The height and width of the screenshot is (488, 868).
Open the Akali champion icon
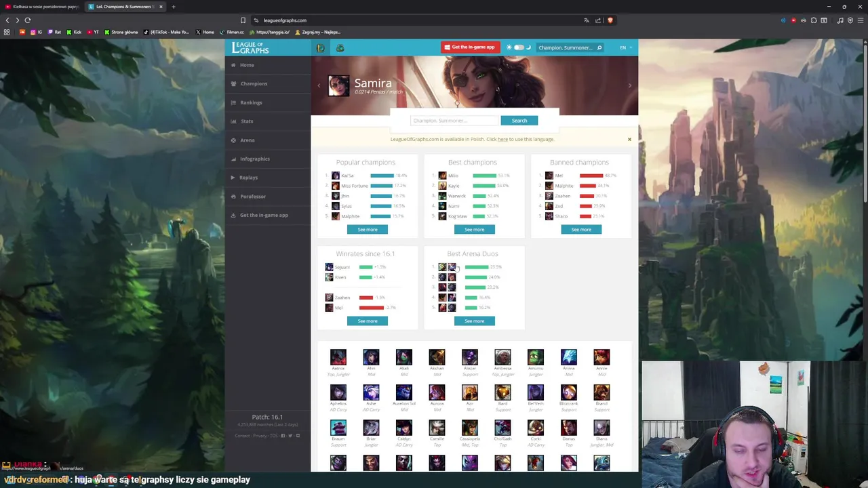tap(404, 357)
